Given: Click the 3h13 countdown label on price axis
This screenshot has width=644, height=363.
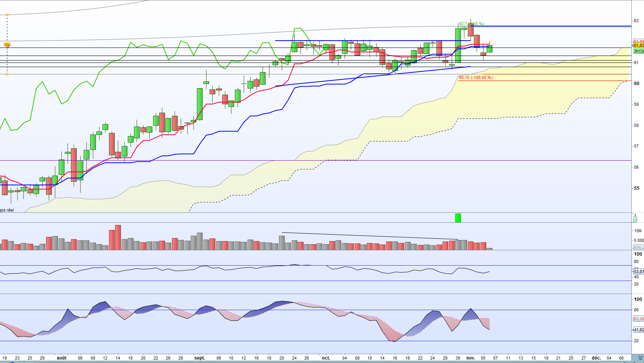Looking at the screenshot, I should pyautogui.click(x=639, y=51).
